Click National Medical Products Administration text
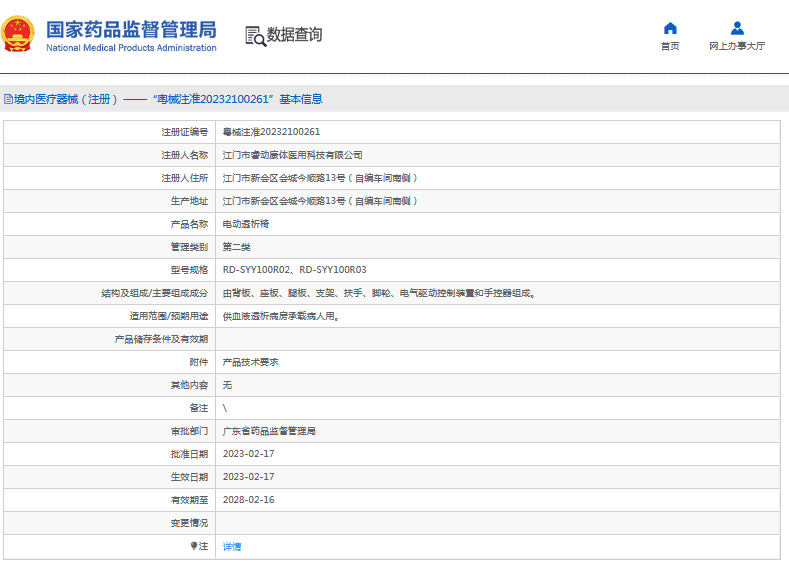 click(x=131, y=48)
